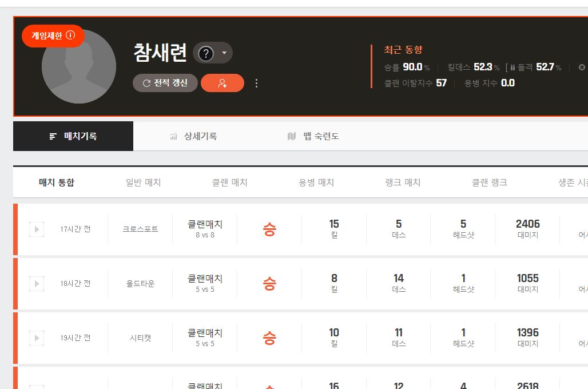
Task: Select the 매치기록 tab
Action: (x=73, y=136)
